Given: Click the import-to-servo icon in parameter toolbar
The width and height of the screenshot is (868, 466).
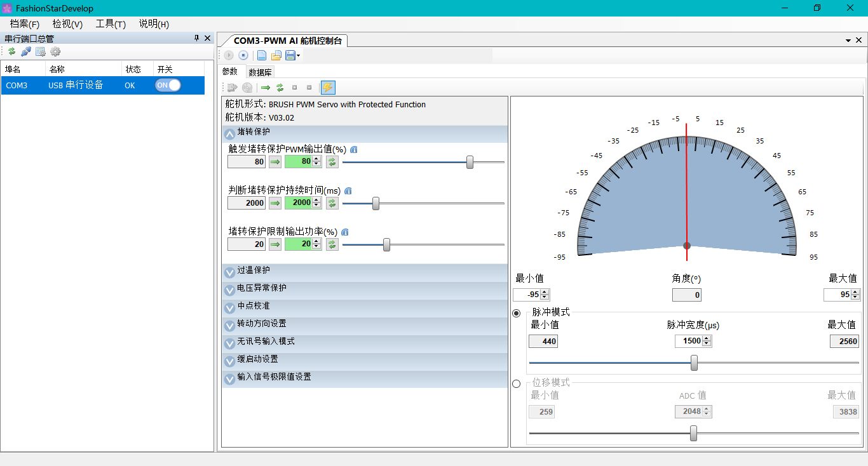Looking at the screenshot, I should click(x=232, y=88).
